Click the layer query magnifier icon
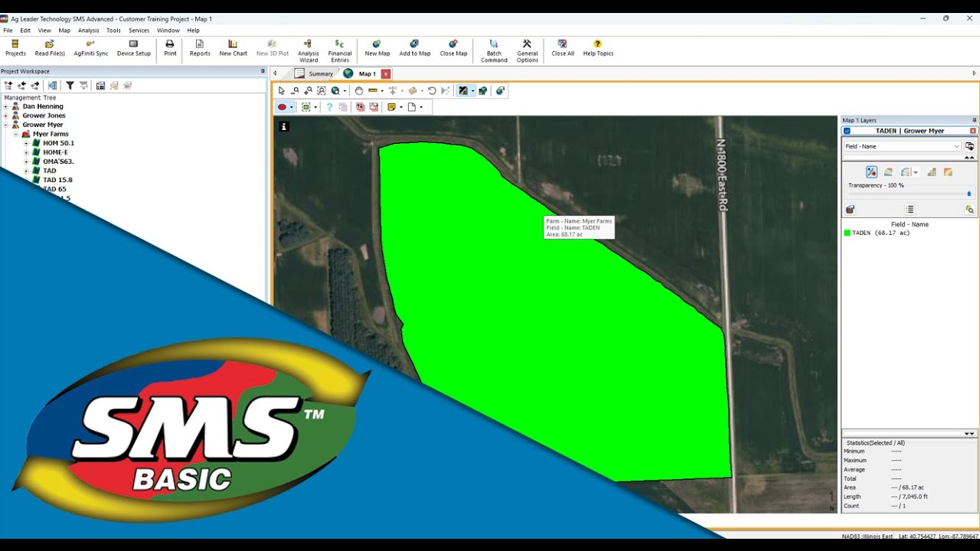Screen dimensions: 980x551 click(969, 209)
